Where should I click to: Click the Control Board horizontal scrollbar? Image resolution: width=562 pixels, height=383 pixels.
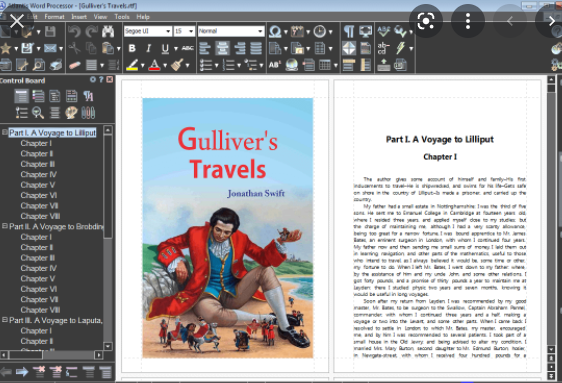click(51, 355)
